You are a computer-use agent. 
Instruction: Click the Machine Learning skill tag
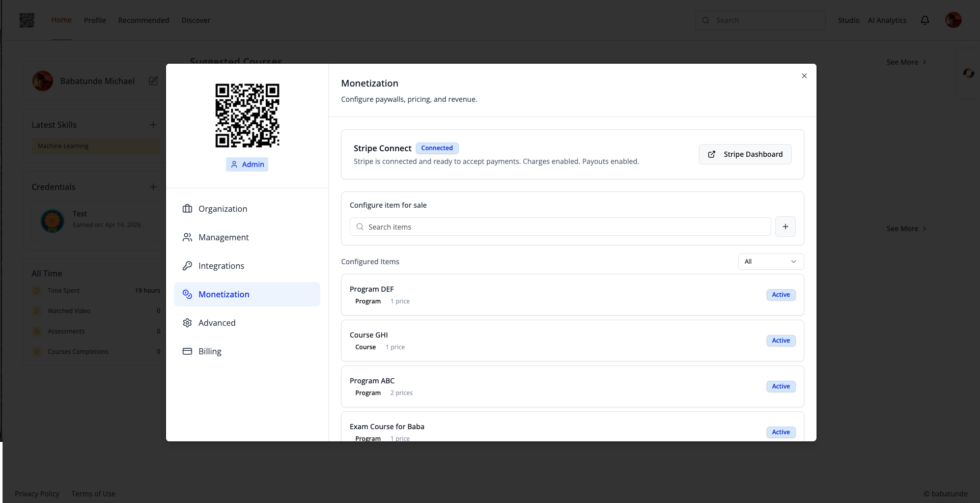(x=95, y=146)
